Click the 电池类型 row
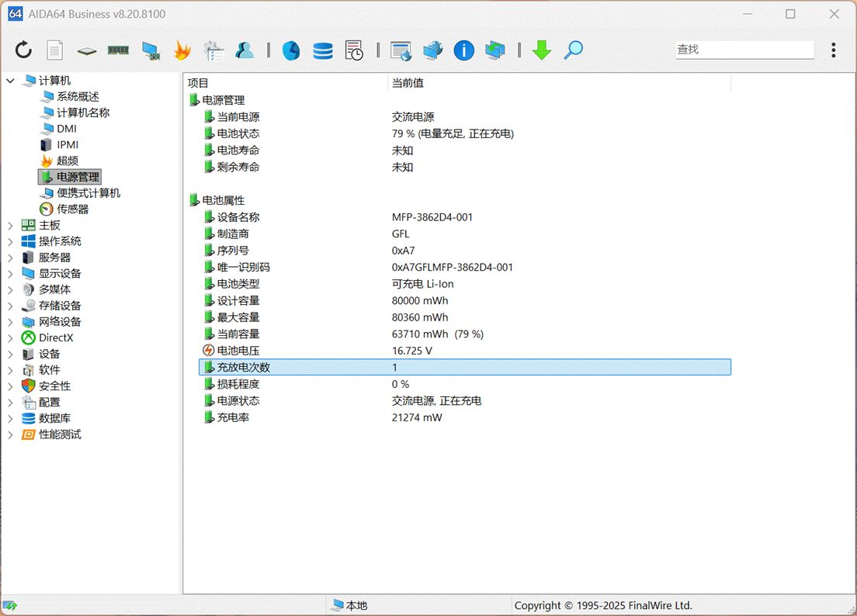 click(466, 284)
